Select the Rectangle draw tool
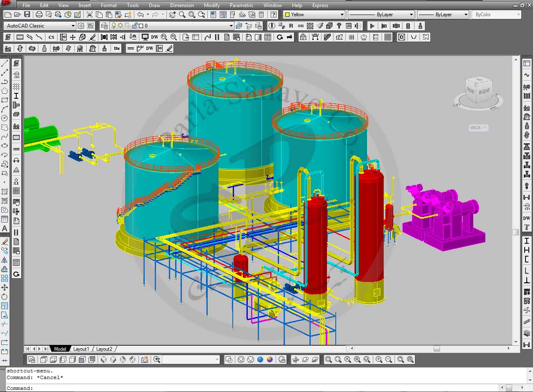The height and width of the screenshot is (392, 533). click(5, 100)
